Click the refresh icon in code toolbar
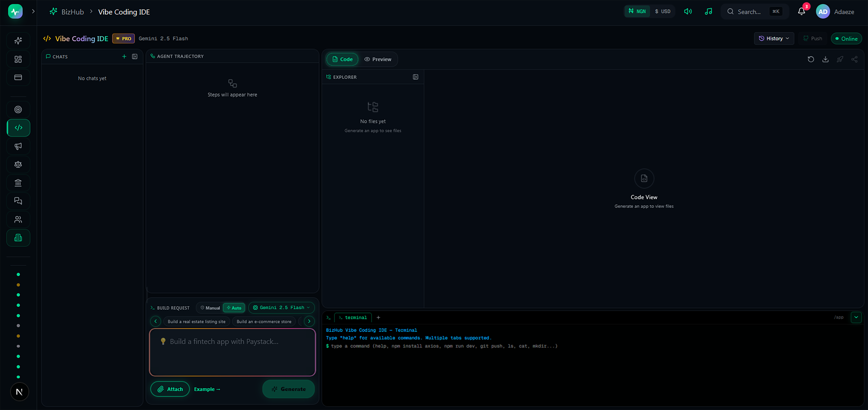 (x=811, y=59)
